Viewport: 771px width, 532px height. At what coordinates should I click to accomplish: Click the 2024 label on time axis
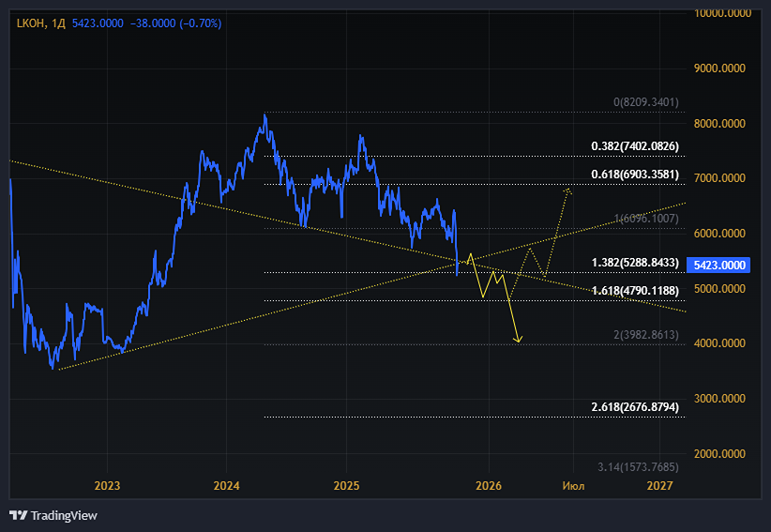pos(226,486)
